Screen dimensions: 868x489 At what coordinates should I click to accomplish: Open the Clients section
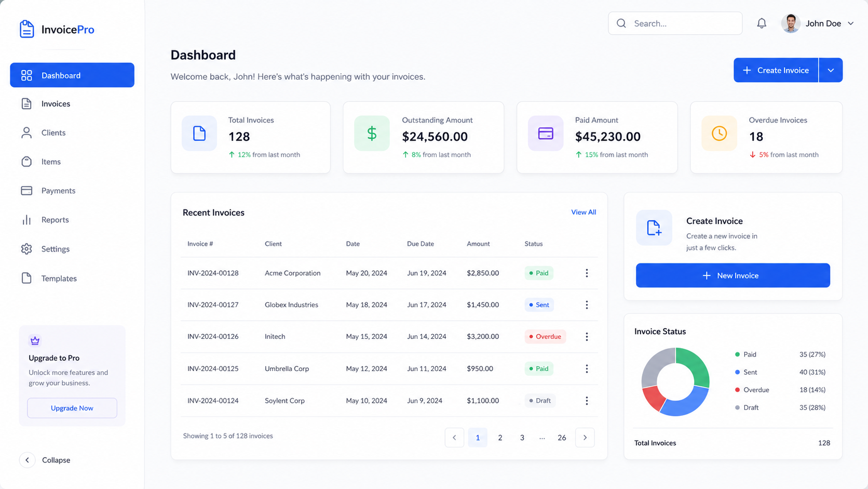72,133
